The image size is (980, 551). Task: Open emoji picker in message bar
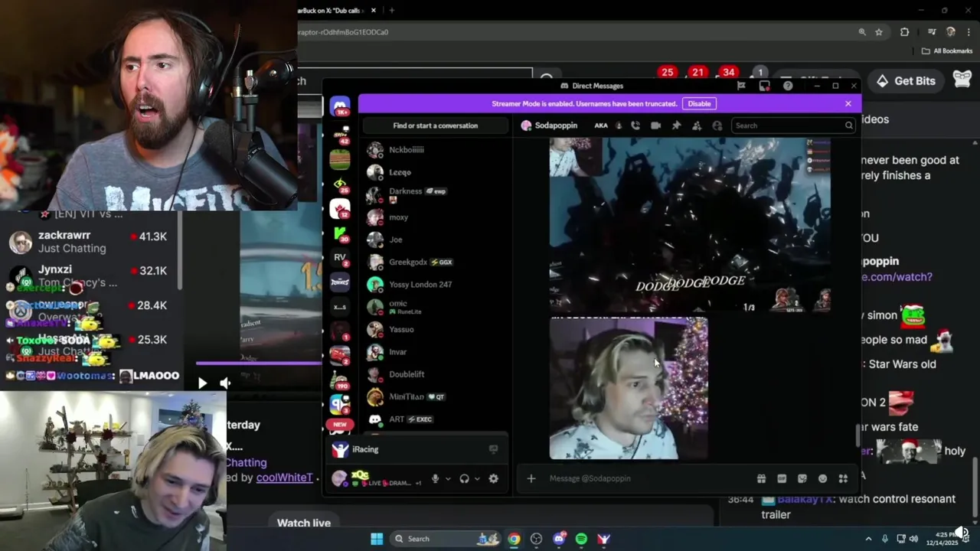pos(822,478)
